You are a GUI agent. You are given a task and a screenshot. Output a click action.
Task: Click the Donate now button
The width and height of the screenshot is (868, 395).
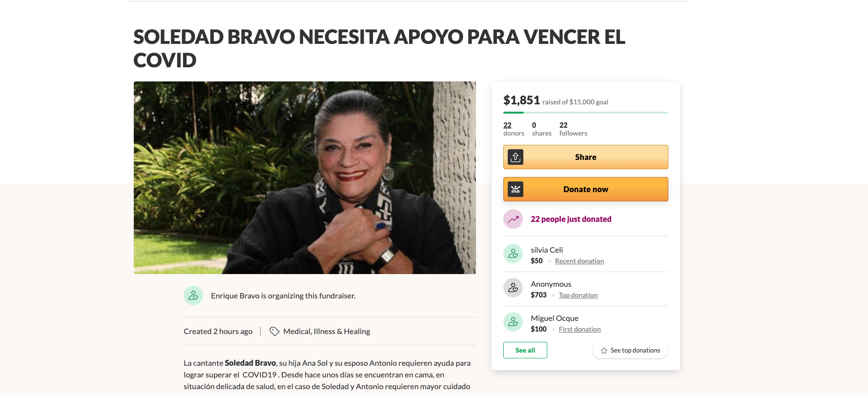click(586, 189)
